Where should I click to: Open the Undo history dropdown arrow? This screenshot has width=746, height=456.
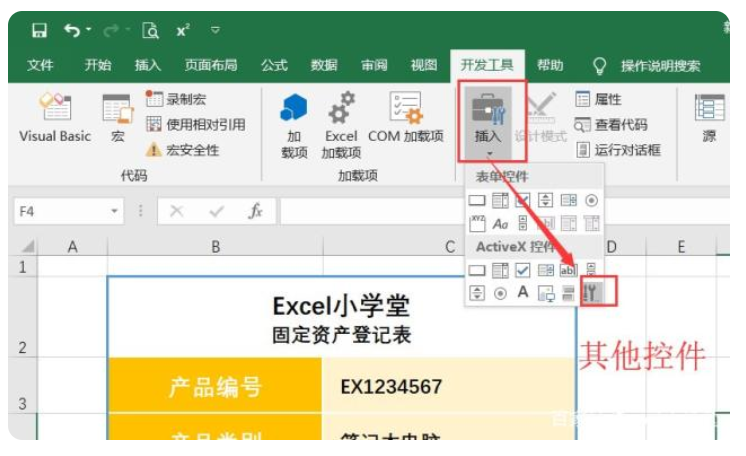[88, 30]
